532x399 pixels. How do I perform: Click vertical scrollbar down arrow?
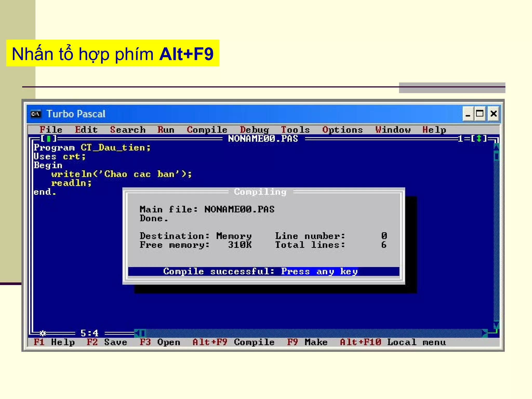[496, 324]
